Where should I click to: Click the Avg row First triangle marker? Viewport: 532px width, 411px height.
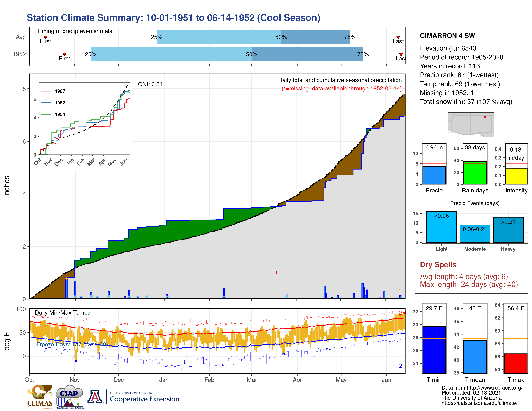coord(45,37)
